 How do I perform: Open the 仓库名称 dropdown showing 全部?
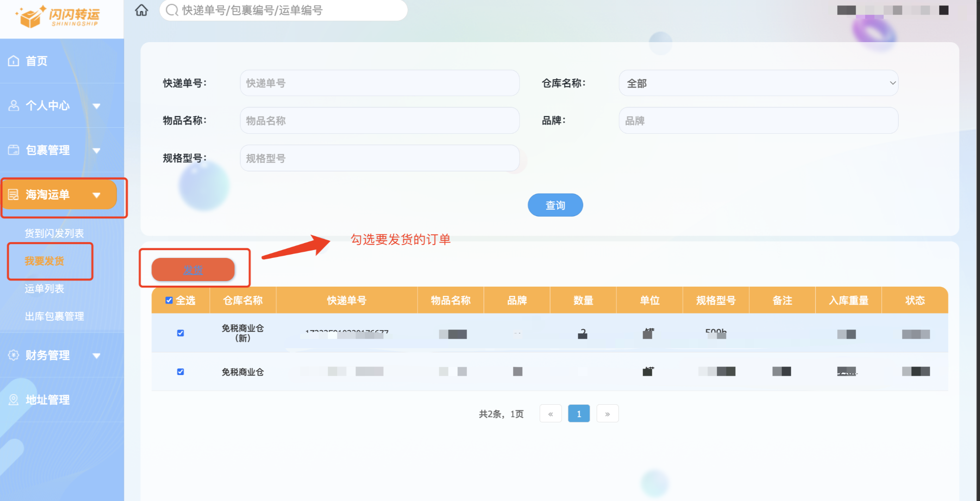pyautogui.click(x=758, y=83)
